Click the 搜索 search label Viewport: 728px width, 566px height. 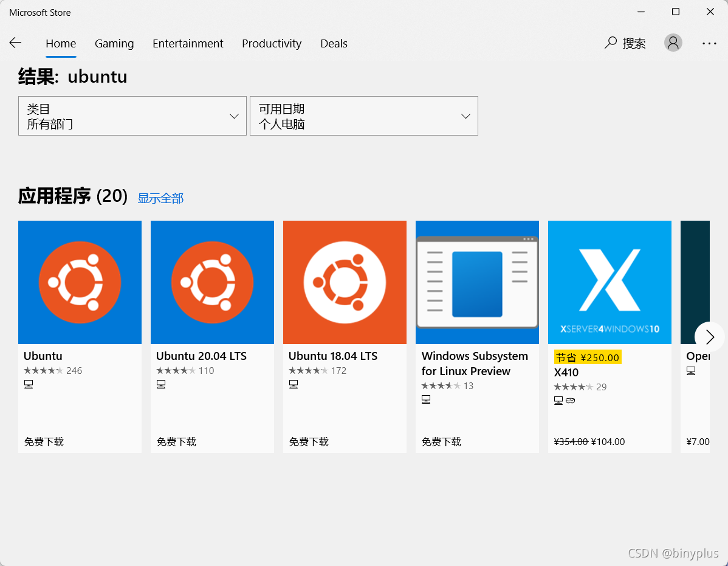634,43
